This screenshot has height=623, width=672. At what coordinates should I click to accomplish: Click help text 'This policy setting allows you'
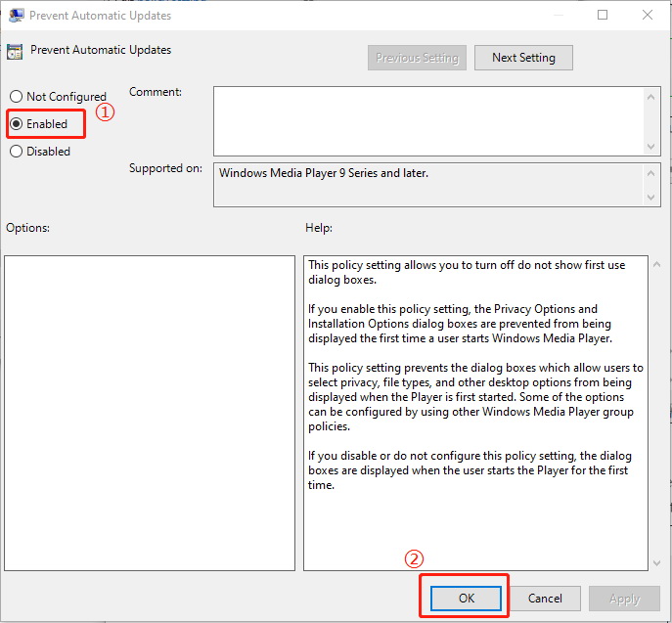467,272
